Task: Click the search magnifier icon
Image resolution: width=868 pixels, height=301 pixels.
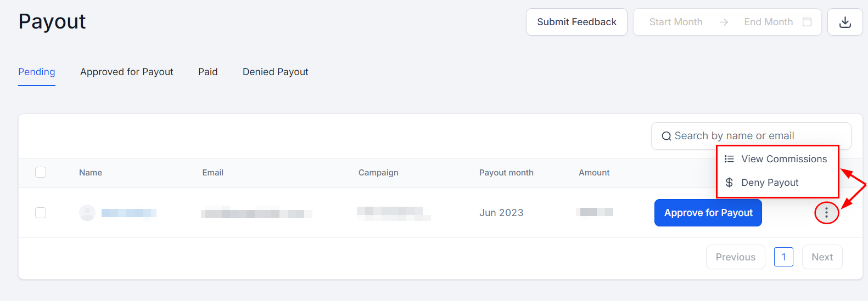Action: (x=666, y=136)
